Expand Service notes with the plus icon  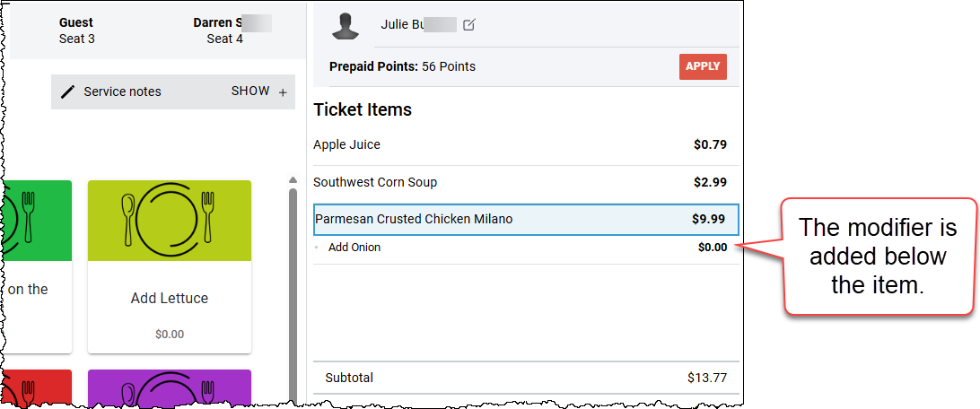pos(283,92)
